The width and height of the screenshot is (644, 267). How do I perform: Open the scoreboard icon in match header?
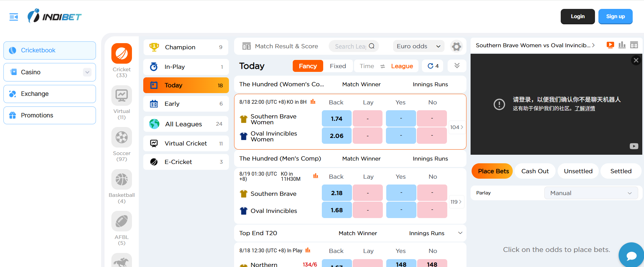coord(634,45)
